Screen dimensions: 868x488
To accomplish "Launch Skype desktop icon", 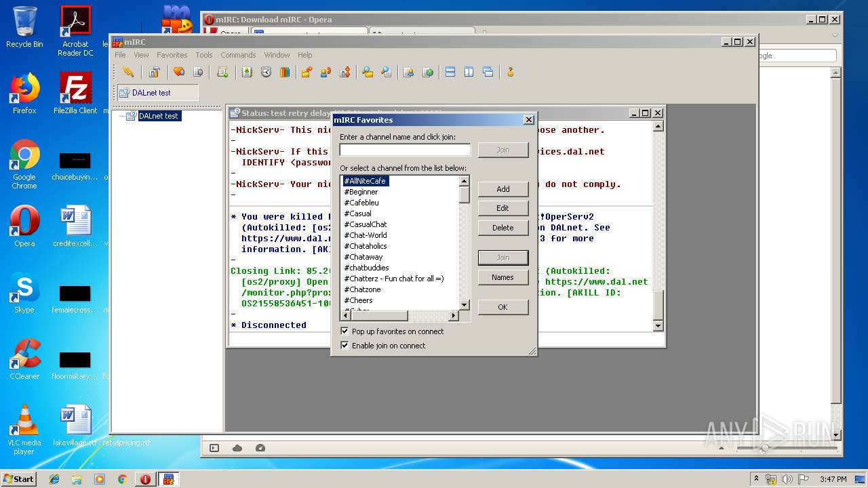I will (24, 293).
